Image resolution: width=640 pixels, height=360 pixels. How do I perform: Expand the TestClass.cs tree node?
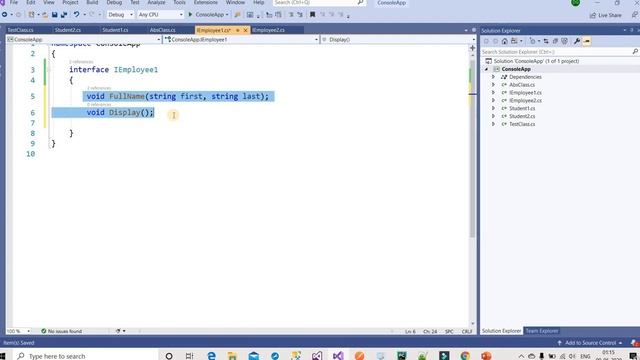tap(493, 124)
